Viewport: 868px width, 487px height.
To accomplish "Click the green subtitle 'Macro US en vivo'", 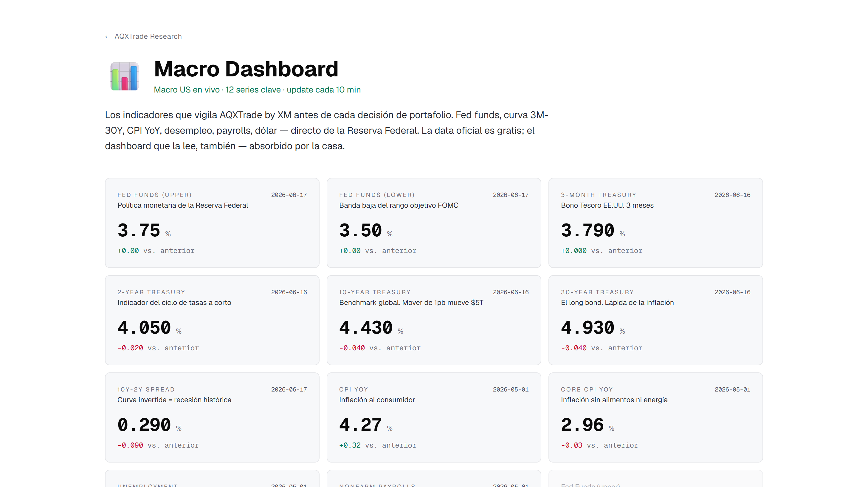I will [x=187, y=90].
